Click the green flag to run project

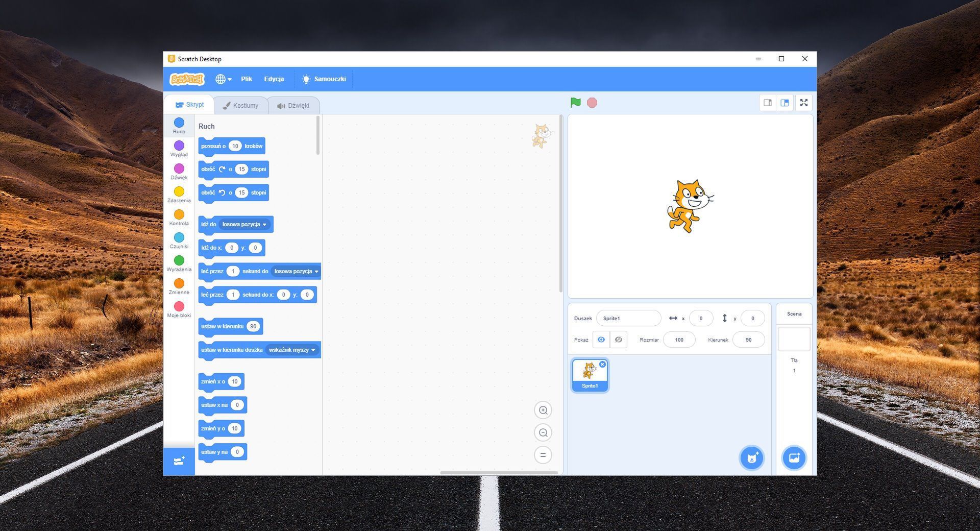(574, 102)
